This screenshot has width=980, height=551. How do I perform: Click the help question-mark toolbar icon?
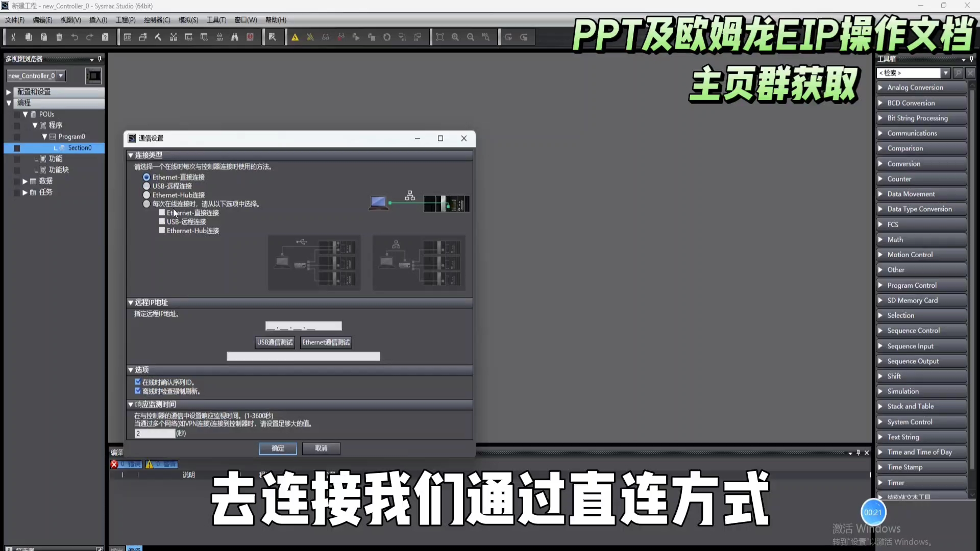click(105, 37)
